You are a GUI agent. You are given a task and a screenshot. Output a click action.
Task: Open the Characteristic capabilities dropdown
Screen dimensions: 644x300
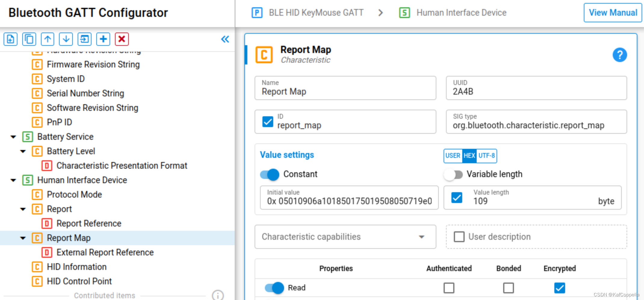345,237
